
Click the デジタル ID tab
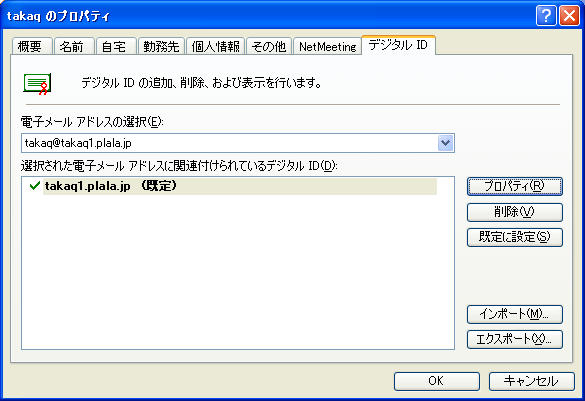pos(398,45)
